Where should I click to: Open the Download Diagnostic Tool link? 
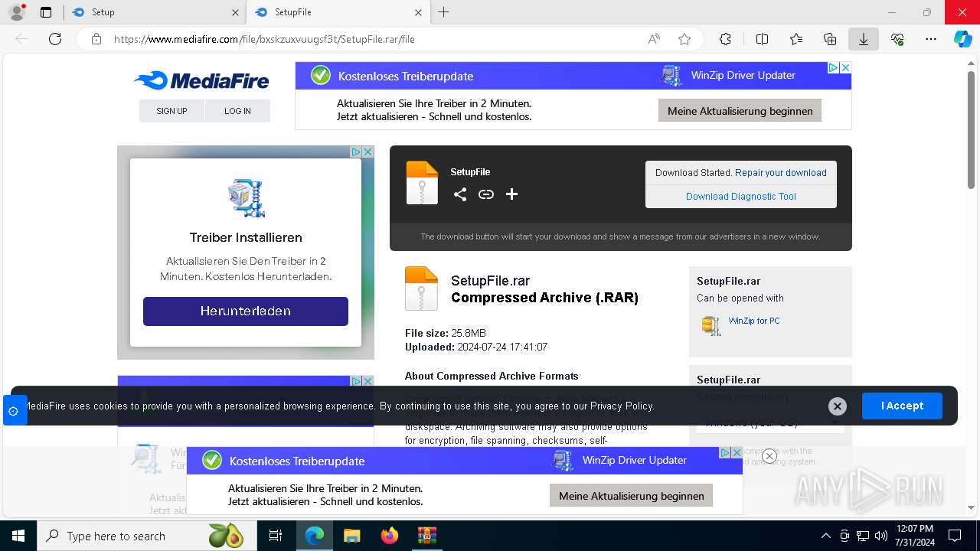point(741,197)
